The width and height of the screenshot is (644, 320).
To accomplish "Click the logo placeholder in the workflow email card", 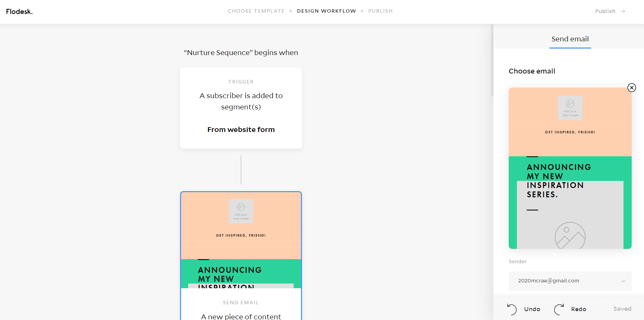I will coord(241,211).
